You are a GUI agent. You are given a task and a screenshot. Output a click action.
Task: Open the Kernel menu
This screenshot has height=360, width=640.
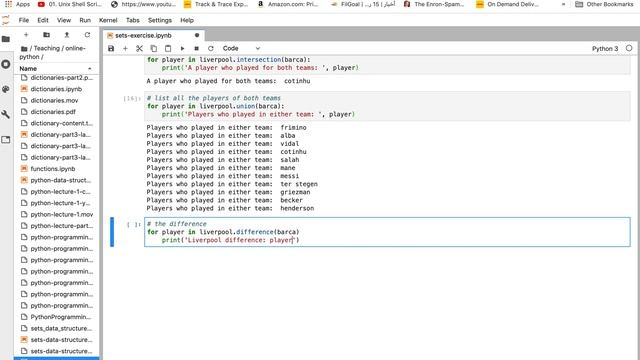[108, 20]
